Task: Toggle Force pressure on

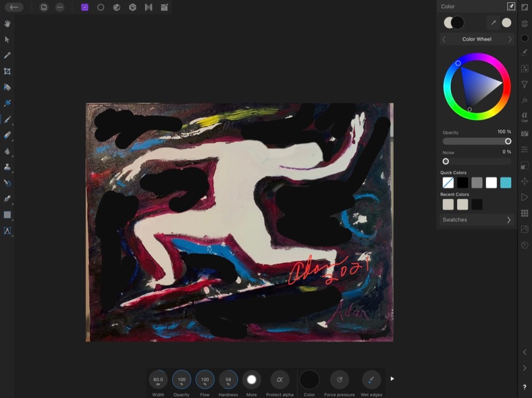Action: (x=339, y=379)
